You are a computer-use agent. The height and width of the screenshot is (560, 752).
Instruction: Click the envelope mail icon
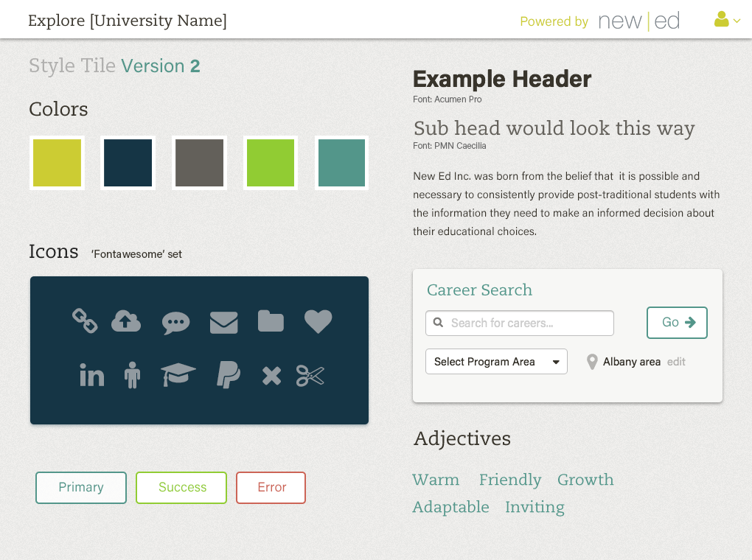(224, 322)
